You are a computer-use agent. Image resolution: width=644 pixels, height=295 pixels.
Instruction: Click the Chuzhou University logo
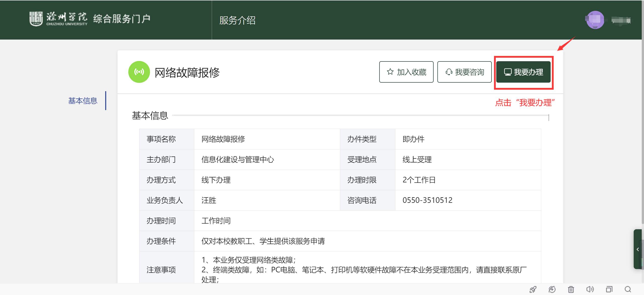click(x=58, y=19)
